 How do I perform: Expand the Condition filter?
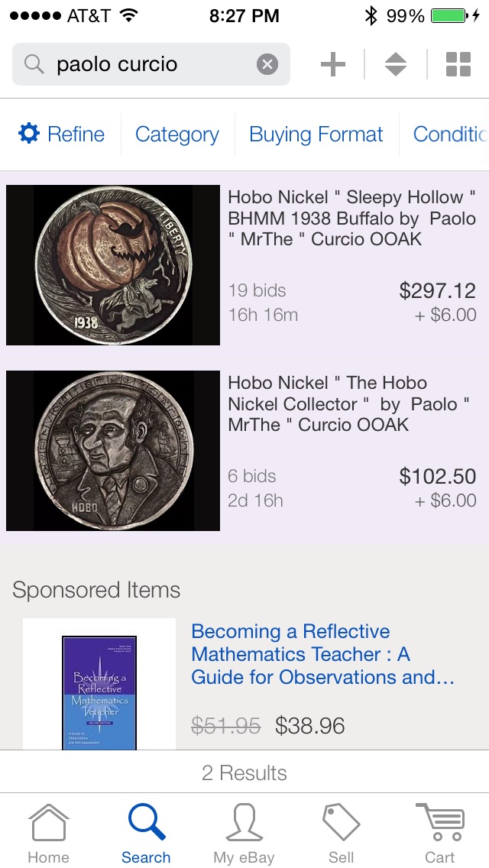[449, 134]
